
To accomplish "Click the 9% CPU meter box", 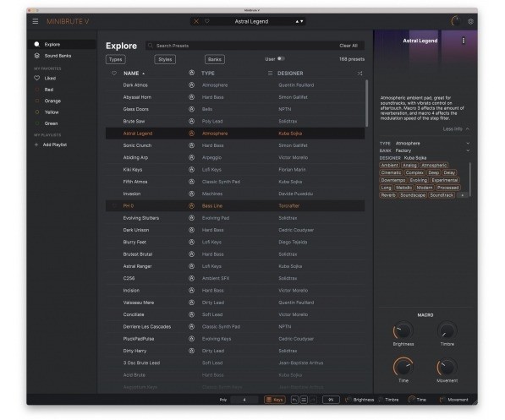I will click(331, 400).
